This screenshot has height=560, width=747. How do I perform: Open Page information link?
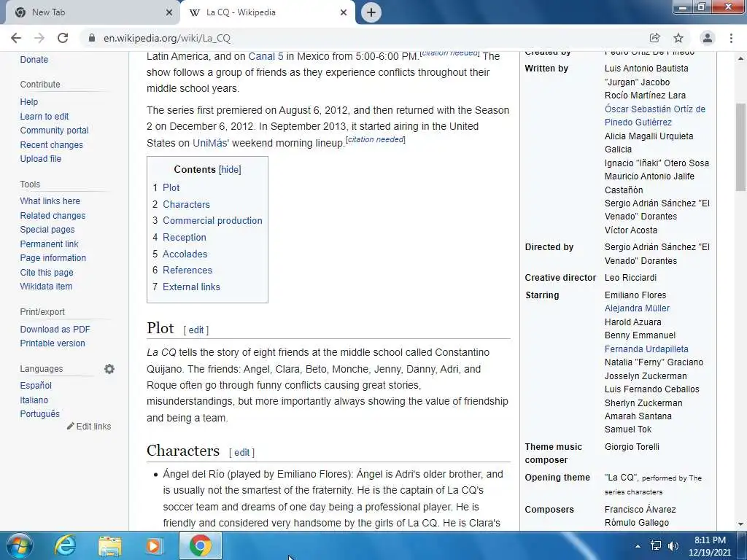pos(53,257)
